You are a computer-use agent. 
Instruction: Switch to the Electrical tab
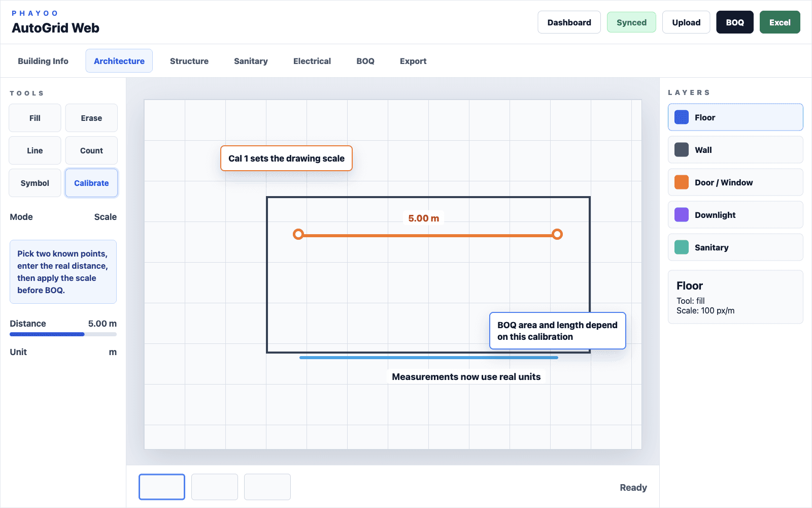(312, 61)
